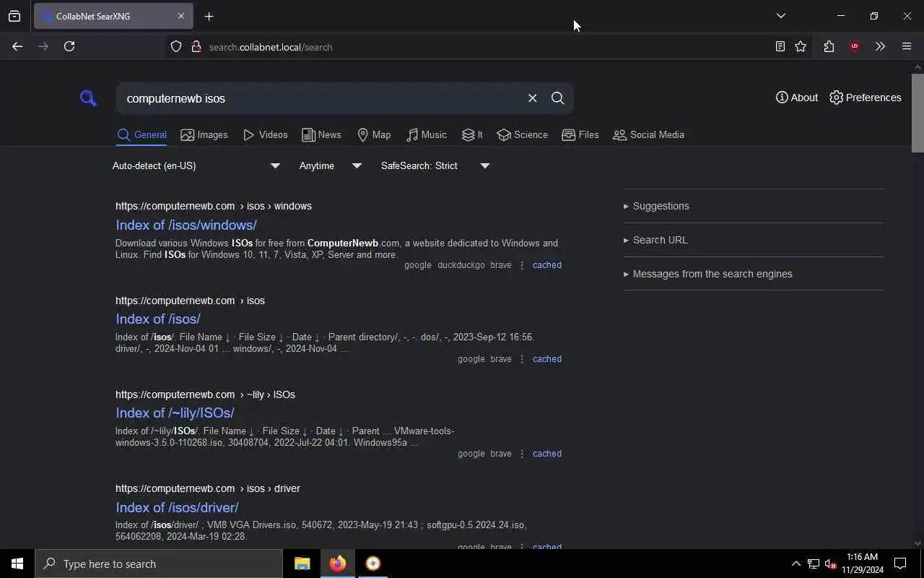Open the Extensions puzzle icon
The width and height of the screenshot is (924, 578).
pos(829,46)
